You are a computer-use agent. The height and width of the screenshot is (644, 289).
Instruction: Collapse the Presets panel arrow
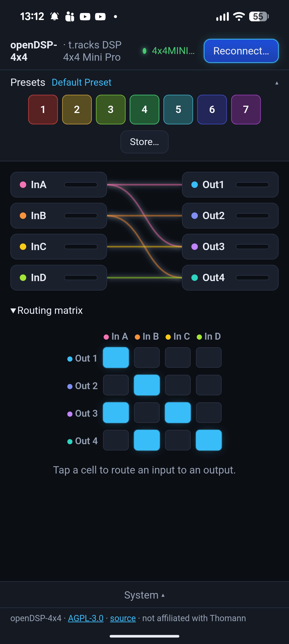pos(277,83)
